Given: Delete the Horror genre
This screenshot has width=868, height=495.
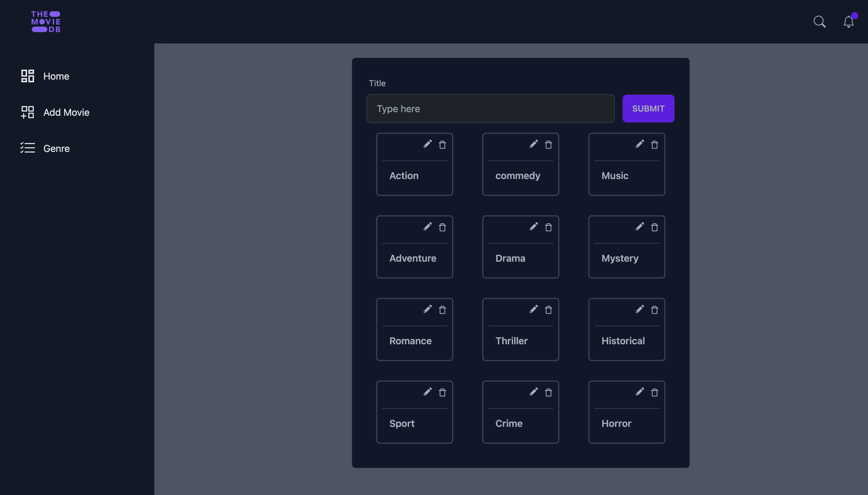Looking at the screenshot, I should click(654, 392).
